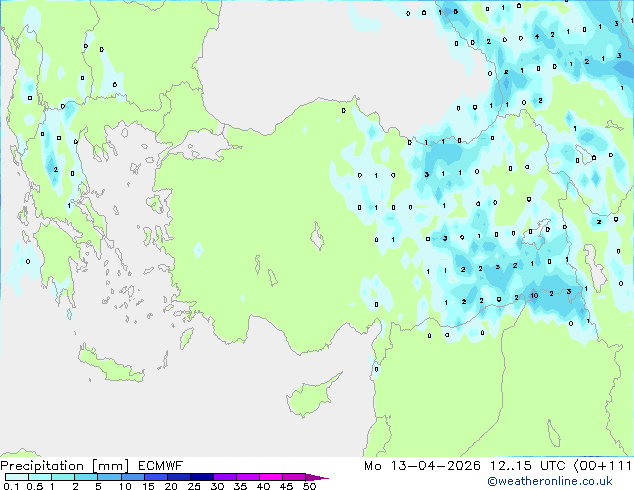Click the legend label '50'
The width and height of the screenshot is (634, 490).
(x=309, y=486)
